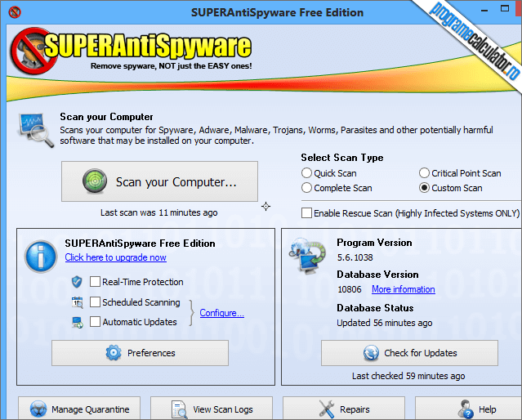
Task: Click 'Program Version' heading
Action: [374, 243]
